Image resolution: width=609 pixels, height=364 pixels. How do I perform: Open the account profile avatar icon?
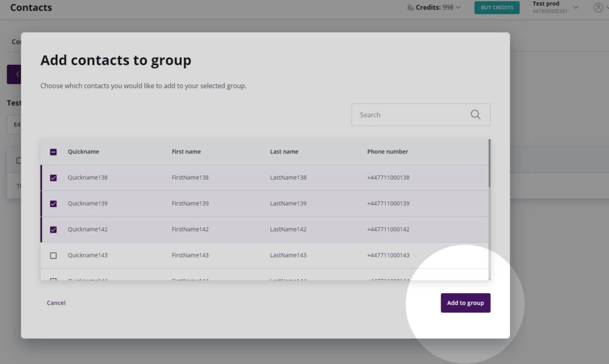point(599,8)
